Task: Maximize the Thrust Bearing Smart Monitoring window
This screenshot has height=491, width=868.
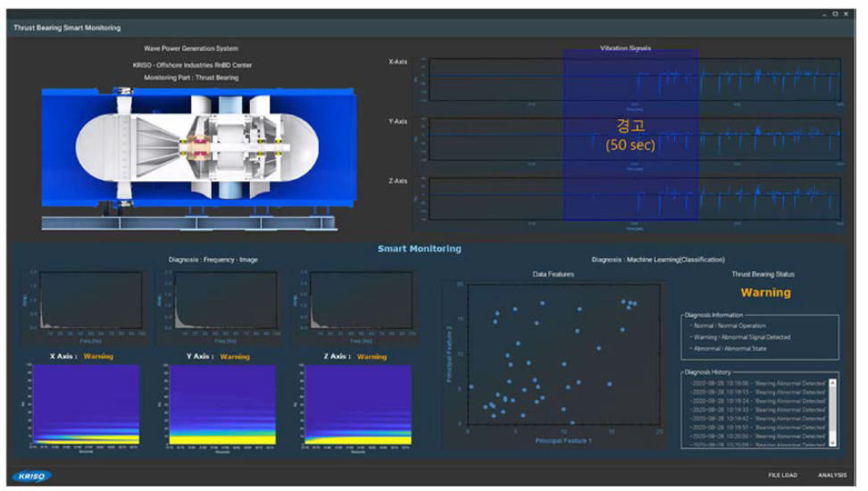Action: (834, 14)
